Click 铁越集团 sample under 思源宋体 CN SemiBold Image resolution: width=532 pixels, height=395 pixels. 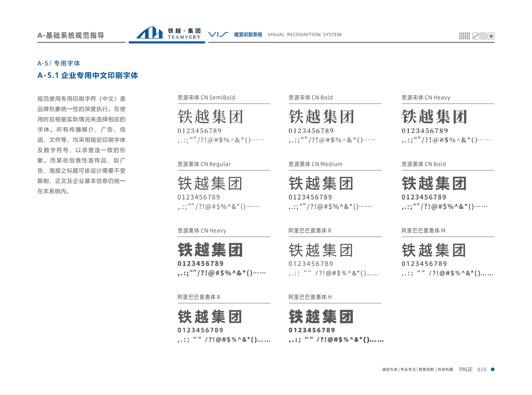tap(210, 117)
